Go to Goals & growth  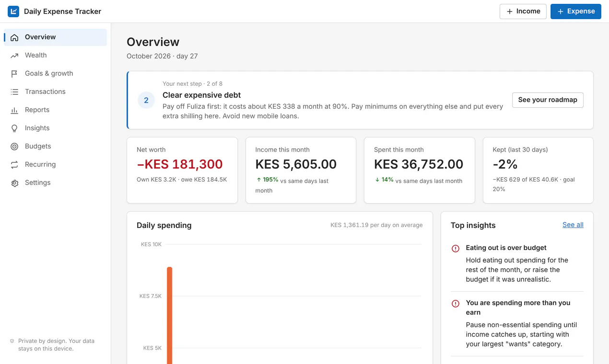point(55,74)
